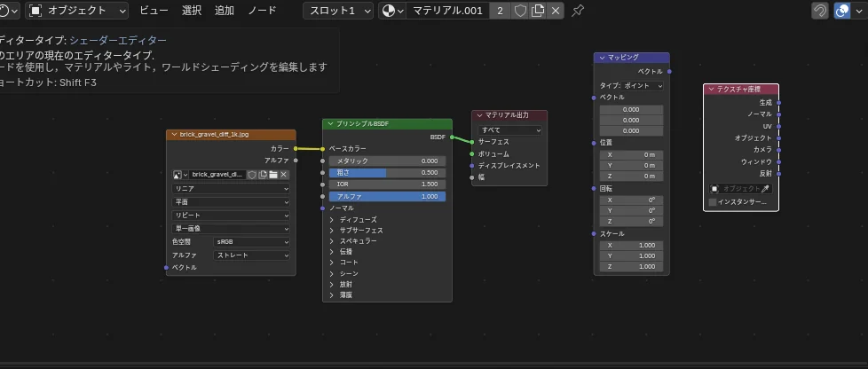This screenshot has width=868, height=369.
Task: Duplicate material with the new material icon
Action: pyautogui.click(x=538, y=11)
